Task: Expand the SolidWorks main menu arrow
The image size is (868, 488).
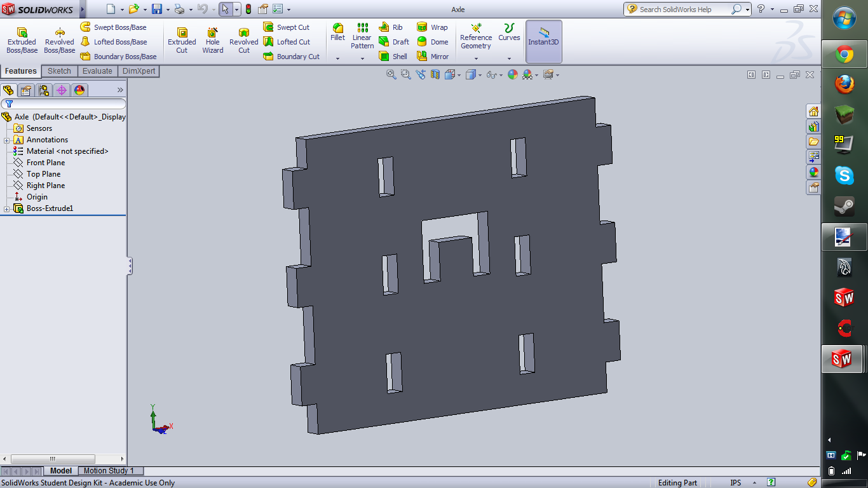Action: coord(83,9)
